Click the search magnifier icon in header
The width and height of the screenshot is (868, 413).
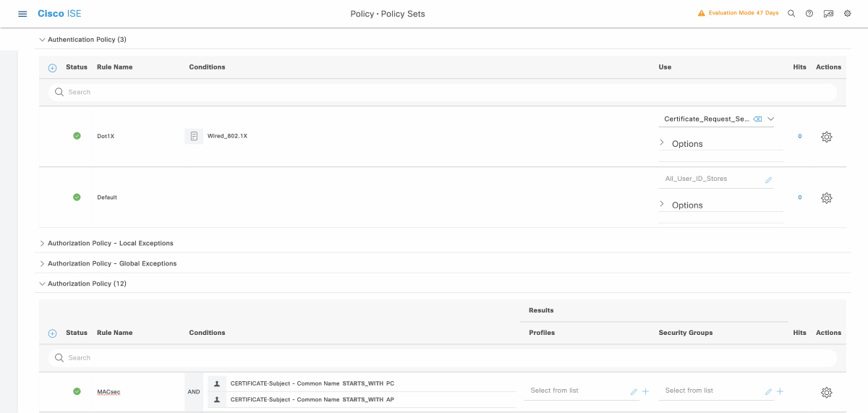pos(791,14)
